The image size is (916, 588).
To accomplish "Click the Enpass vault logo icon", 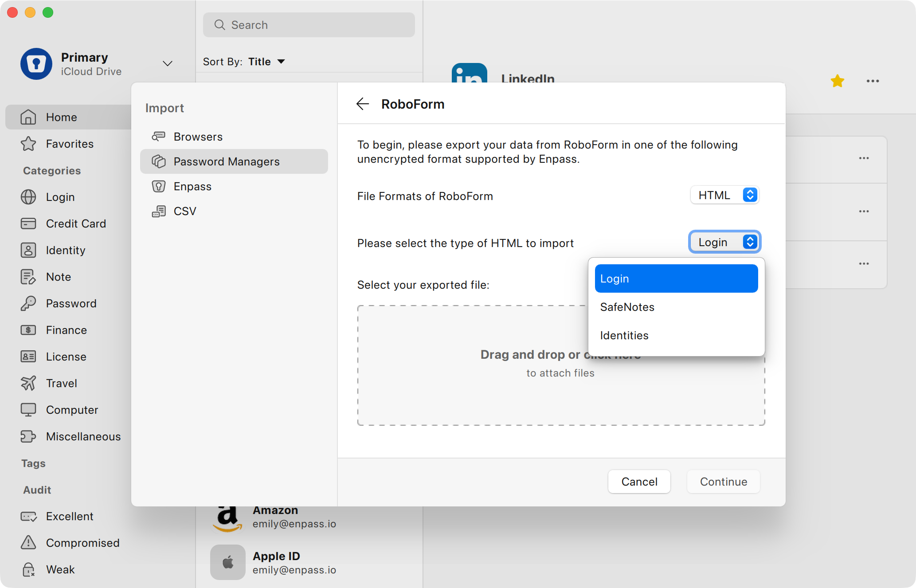I will 36,64.
